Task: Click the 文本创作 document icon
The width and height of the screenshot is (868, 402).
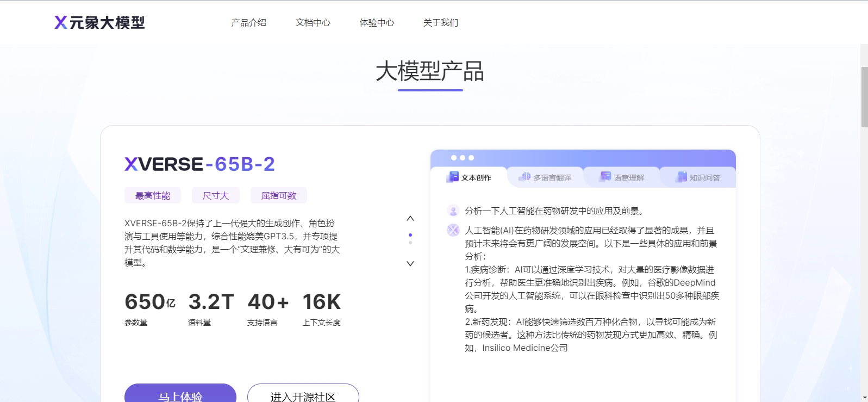Action: (452, 177)
